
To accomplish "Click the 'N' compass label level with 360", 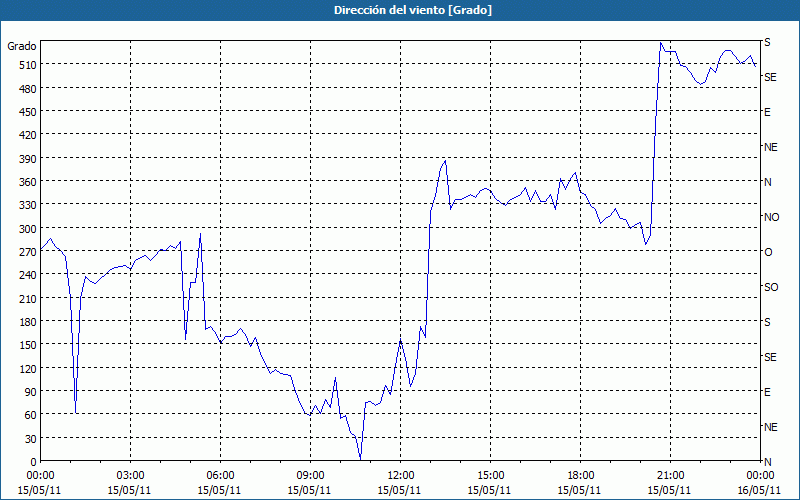I will pyautogui.click(x=768, y=182).
